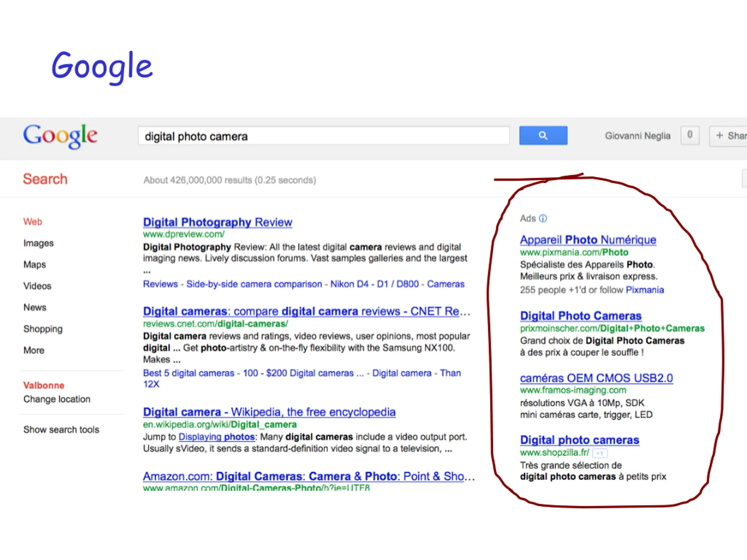
Task: Open Shopping search category
Action: tap(43, 329)
